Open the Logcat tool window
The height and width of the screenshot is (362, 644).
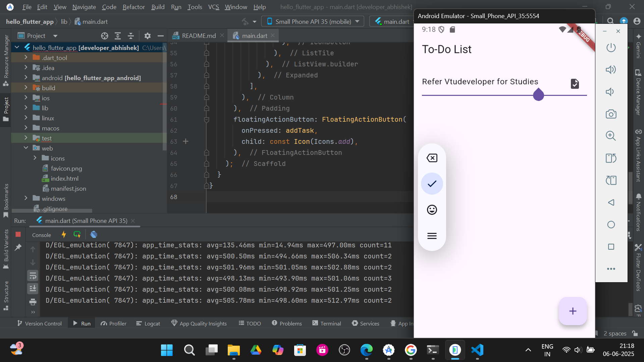148,323
